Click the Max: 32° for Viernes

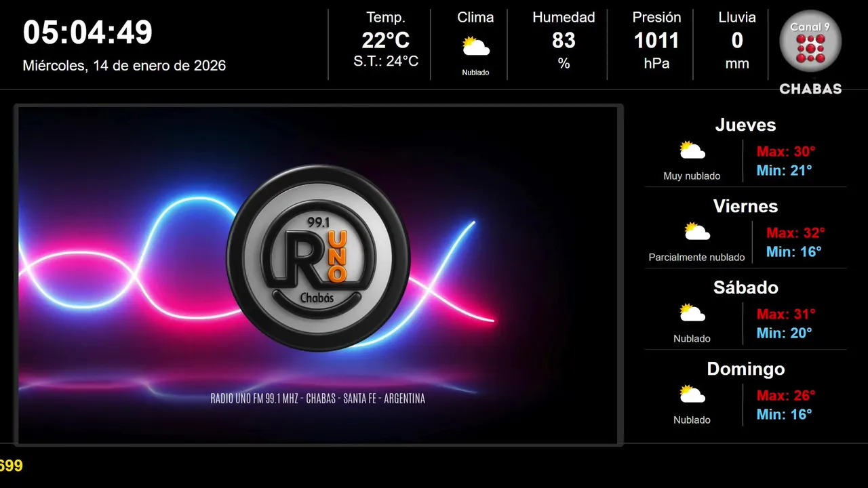point(795,232)
